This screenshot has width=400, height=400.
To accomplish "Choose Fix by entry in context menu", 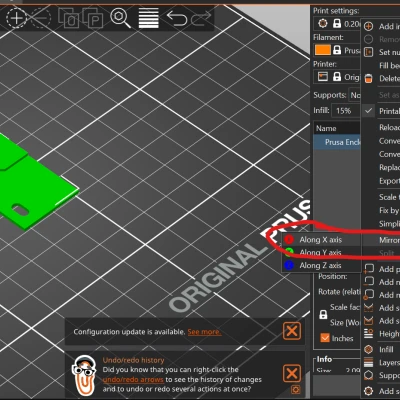I will click(381, 210).
